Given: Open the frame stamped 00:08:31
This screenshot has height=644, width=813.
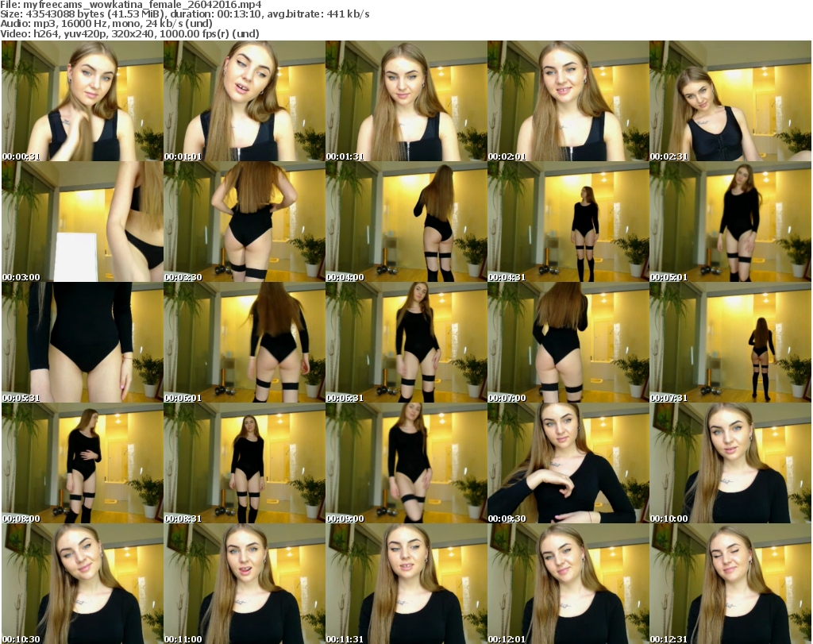Looking at the screenshot, I should point(245,463).
